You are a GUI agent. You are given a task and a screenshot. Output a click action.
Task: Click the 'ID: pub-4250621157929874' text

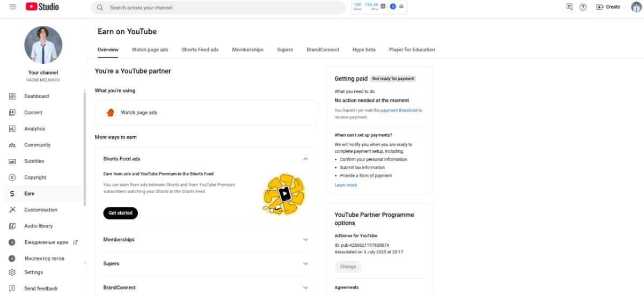point(362,245)
